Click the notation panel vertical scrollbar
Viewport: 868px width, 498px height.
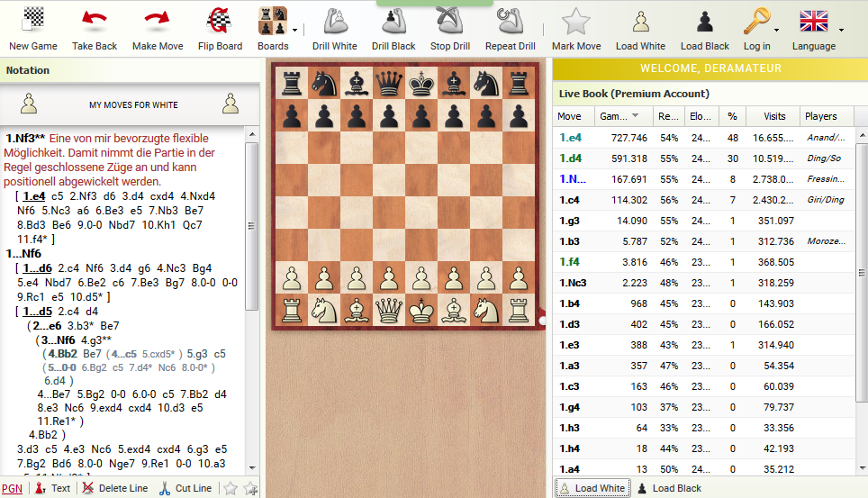point(252,225)
